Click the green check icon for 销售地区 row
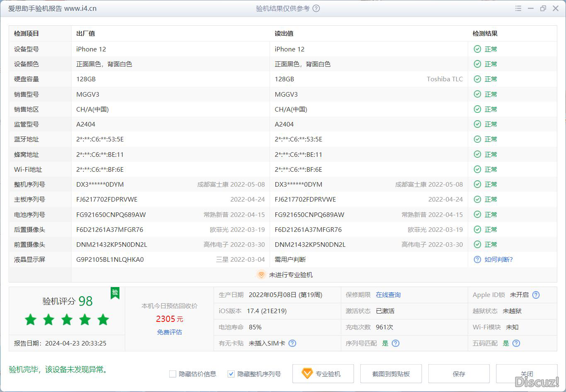The image size is (566, 392). [x=477, y=109]
